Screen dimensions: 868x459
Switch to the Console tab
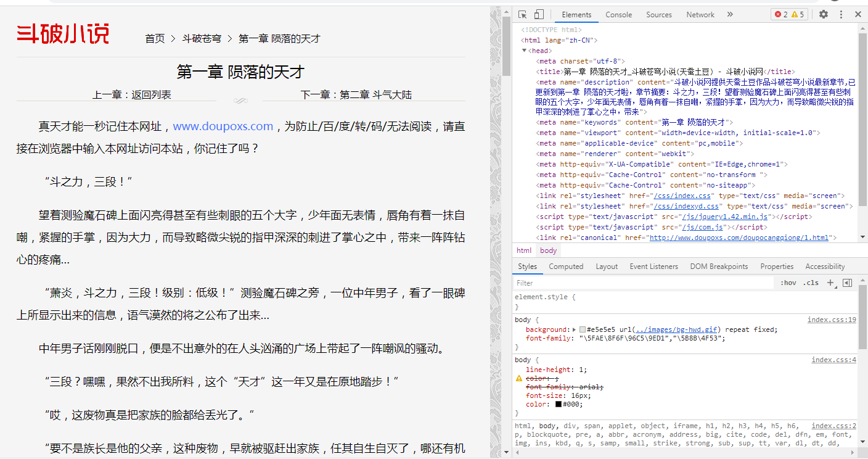pos(618,15)
